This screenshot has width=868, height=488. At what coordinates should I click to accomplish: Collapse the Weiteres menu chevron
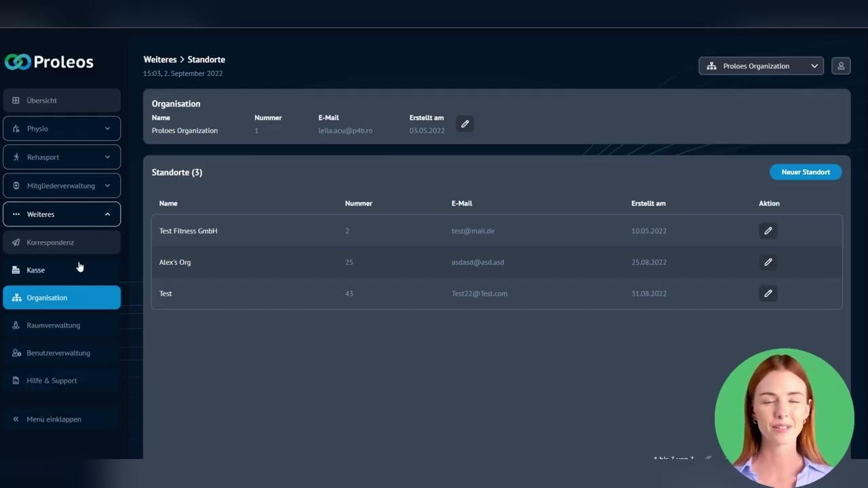107,214
